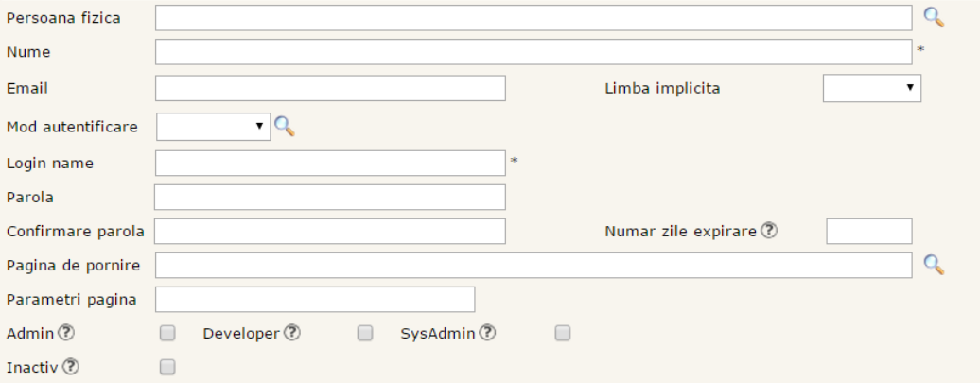Check the SysAdmin checkbox
The width and height of the screenshot is (980, 383).
pyautogui.click(x=563, y=333)
